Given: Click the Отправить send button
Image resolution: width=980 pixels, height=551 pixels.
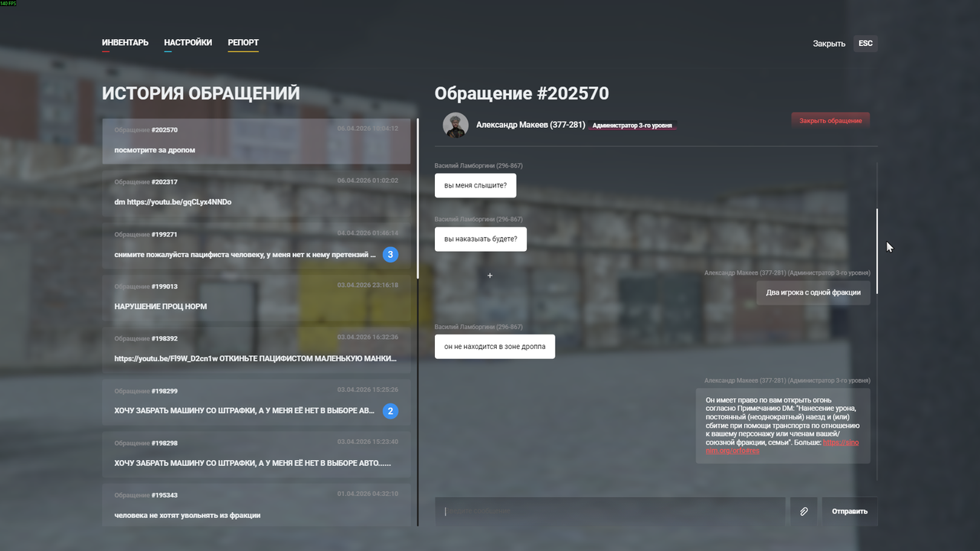Looking at the screenshot, I should pos(850,511).
